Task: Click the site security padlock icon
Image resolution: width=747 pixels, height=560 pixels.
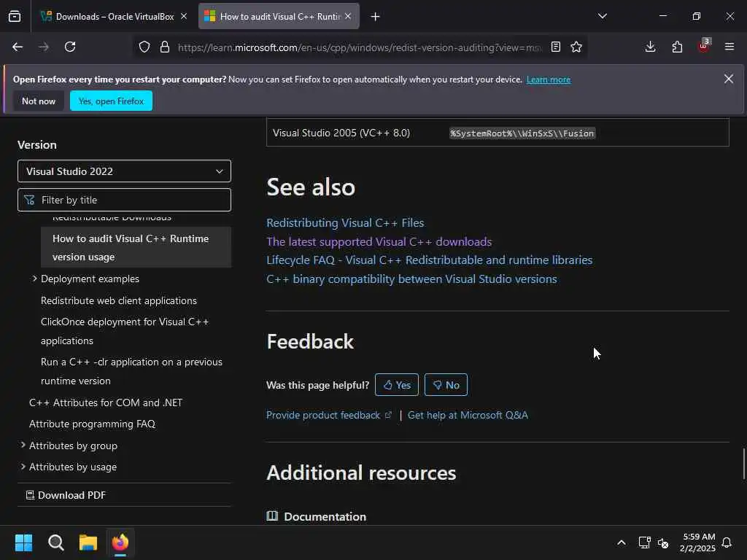Action: (x=165, y=47)
